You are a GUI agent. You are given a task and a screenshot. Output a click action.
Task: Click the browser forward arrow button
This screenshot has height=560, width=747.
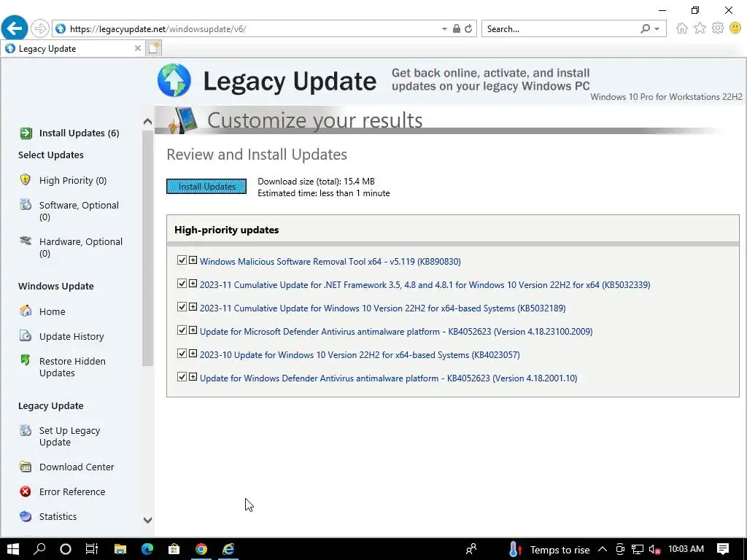pos(40,28)
